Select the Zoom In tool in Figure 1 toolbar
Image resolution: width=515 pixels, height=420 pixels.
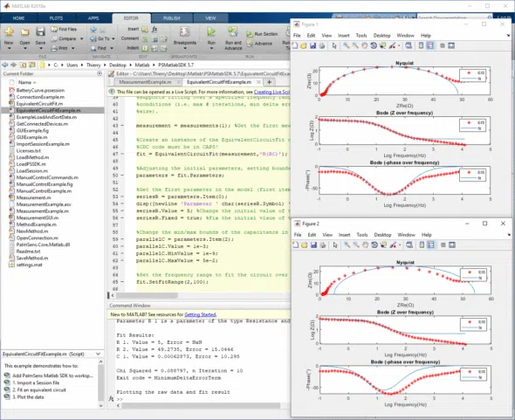[347, 45]
